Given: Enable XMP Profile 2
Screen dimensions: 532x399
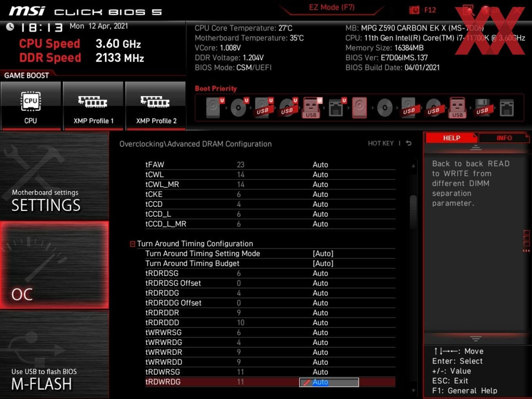Looking at the screenshot, I should click(156, 106).
